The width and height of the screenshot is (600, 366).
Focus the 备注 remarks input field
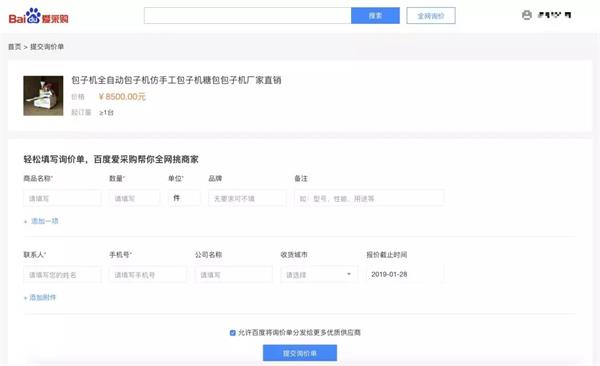(x=369, y=198)
